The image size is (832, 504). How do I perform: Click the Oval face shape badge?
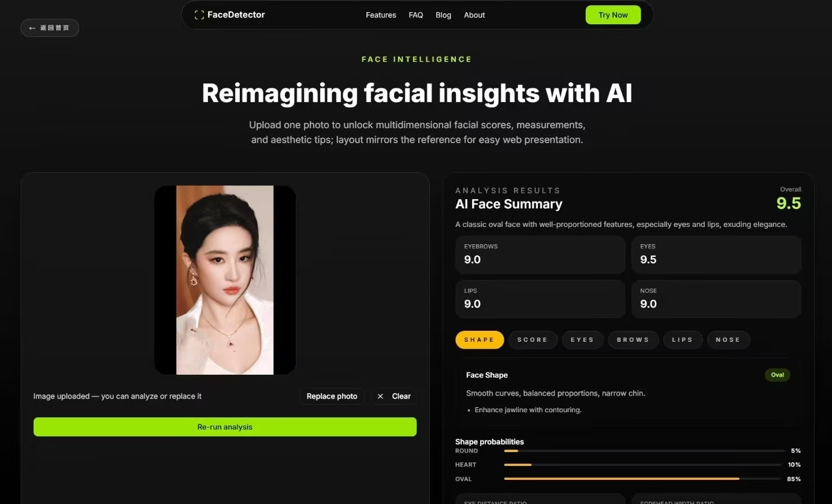(777, 375)
